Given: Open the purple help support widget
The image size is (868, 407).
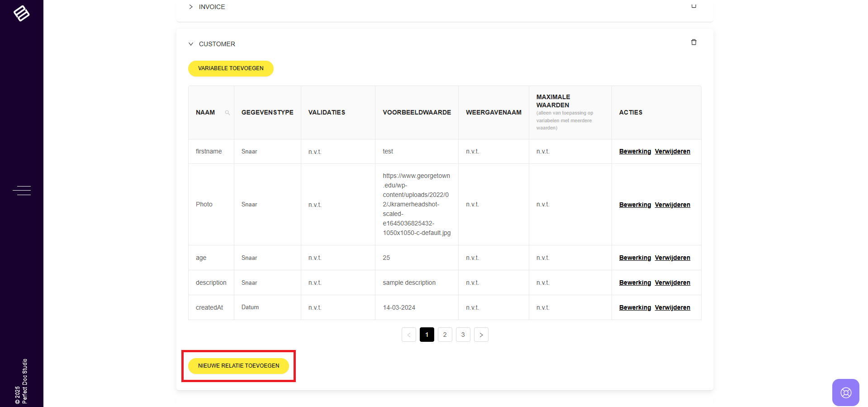Looking at the screenshot, I should pyautogui.click(x=845, y=392).
